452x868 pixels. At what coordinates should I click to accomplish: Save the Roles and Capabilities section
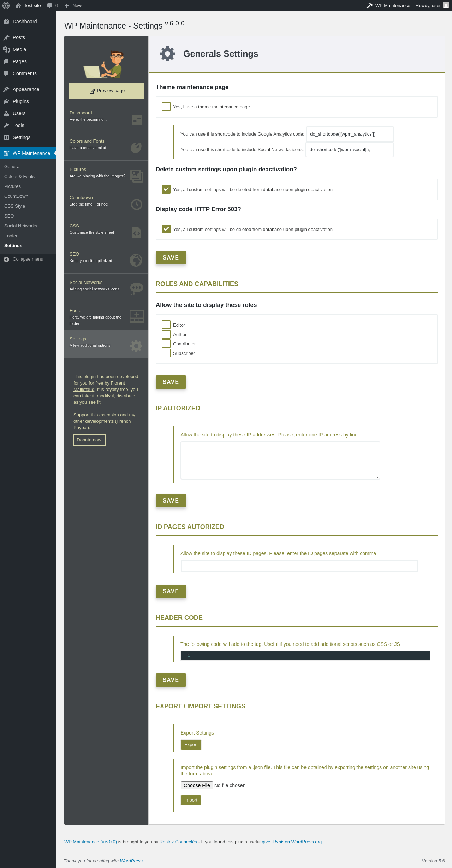pos(171,382)
